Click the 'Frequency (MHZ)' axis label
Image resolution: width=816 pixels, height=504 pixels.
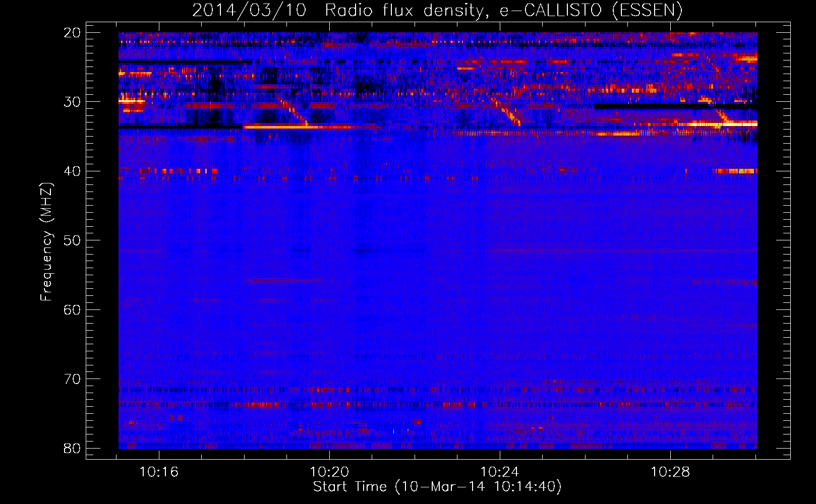(46, 241)
